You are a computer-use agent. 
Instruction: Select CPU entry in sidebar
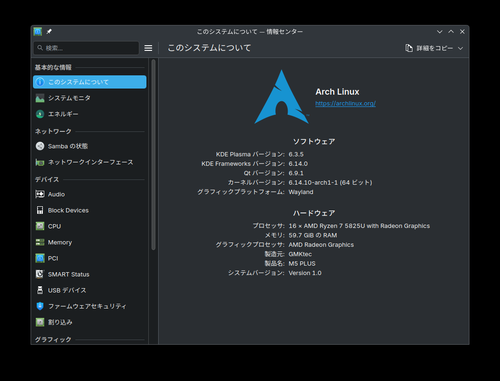[90, 226]
